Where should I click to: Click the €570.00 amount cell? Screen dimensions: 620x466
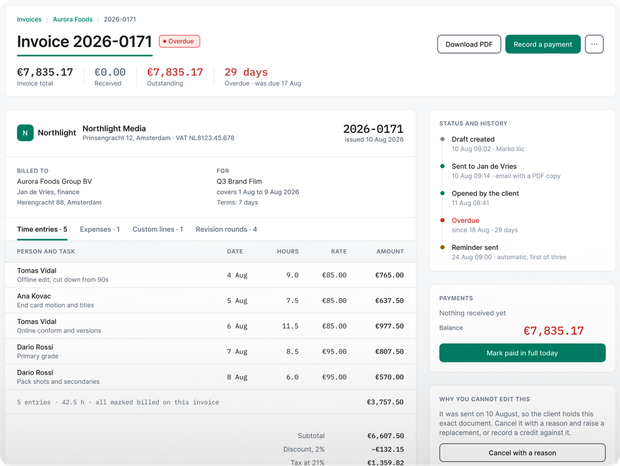pos(389,377)
